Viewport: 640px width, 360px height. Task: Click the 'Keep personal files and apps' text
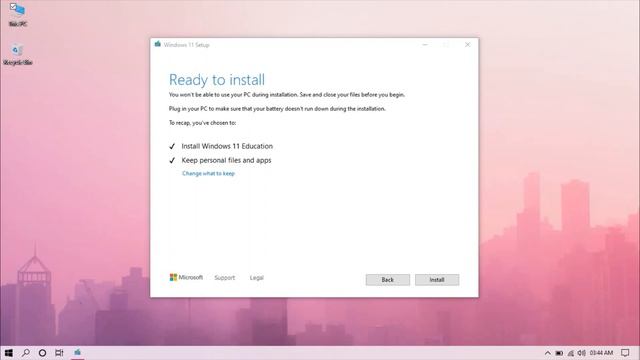[x=226, y=160]
